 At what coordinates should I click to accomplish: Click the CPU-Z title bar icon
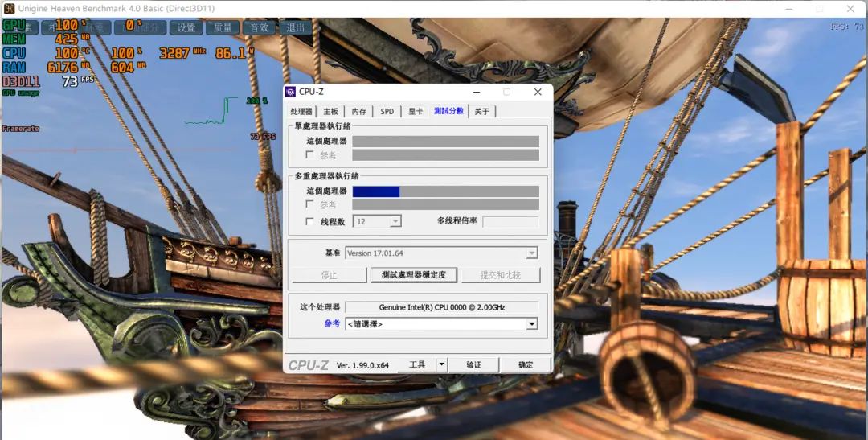point(290,92)
